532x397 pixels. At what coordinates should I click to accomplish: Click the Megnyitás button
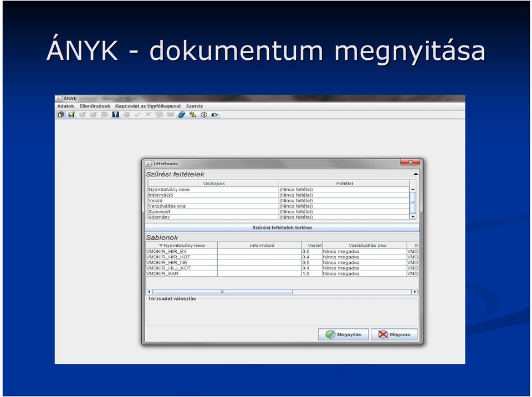(x=344, y=334)
